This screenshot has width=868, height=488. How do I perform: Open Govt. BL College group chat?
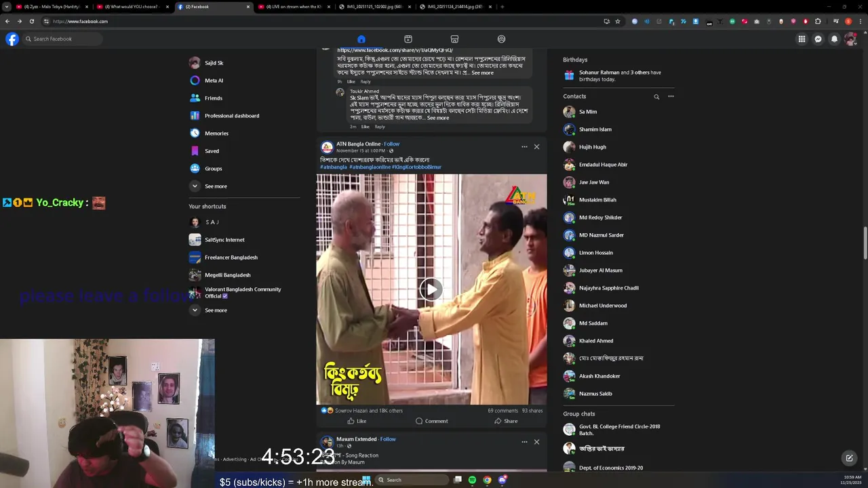click(x=618, y=430)
